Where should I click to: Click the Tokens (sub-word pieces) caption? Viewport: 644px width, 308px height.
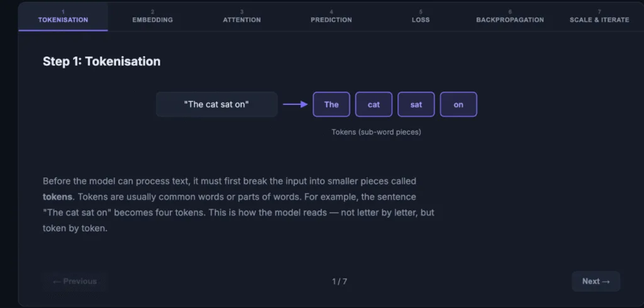coord(376,132)
